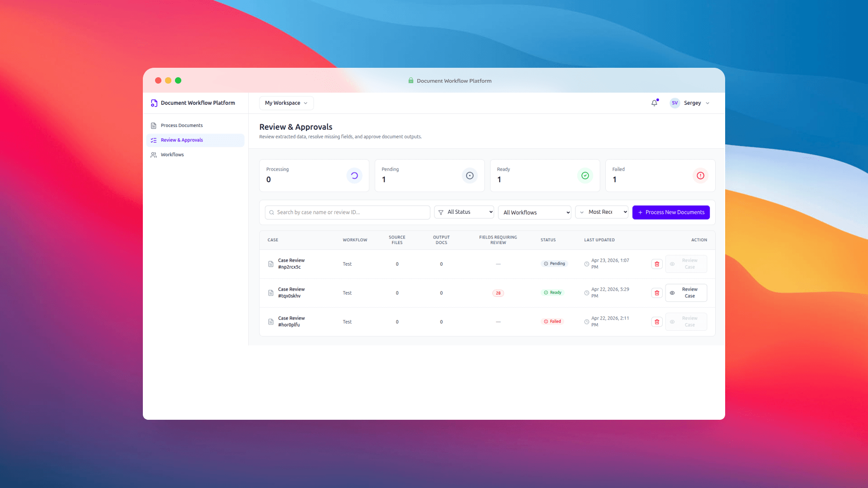Viewport: 868px width, 488px height.
Task: Click the eye icon on Case Review #tqx0skhv row
Action: [x=672, y=293]
